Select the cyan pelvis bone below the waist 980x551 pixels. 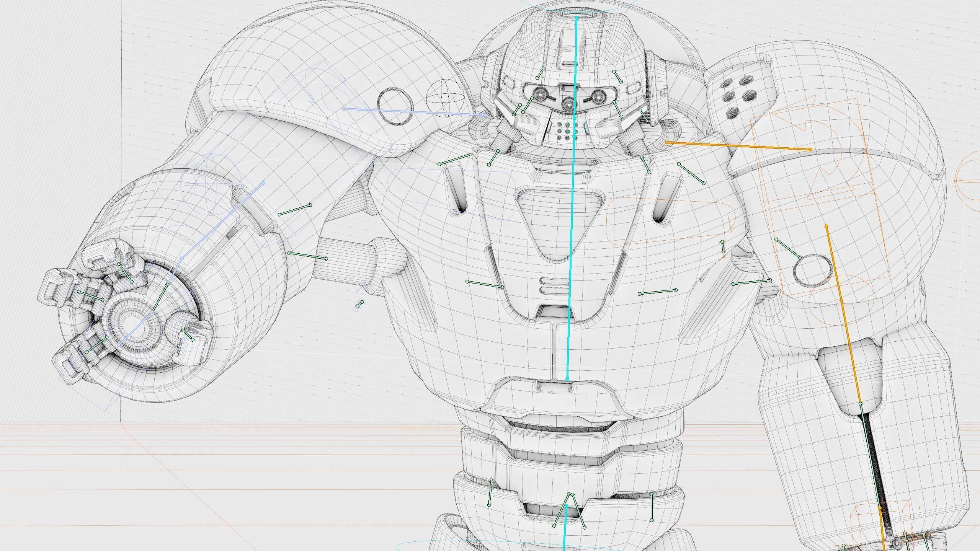tap(565, 528)
